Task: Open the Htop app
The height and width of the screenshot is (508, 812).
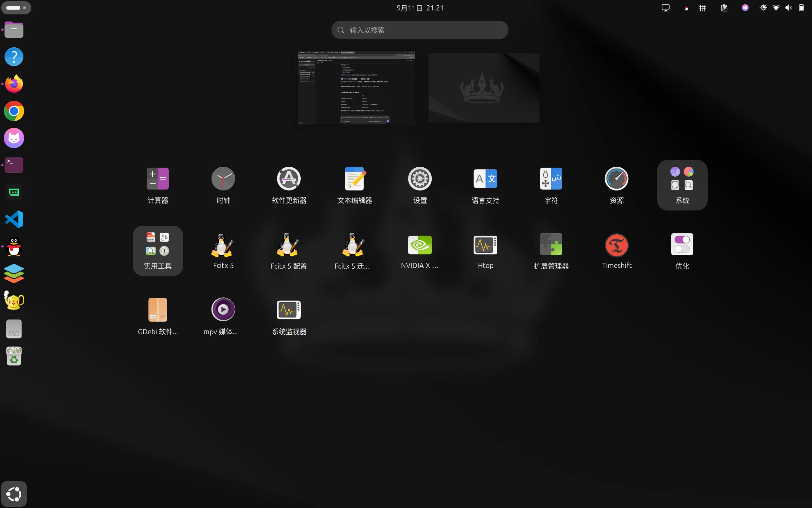Action: click(x=486, y=251)
